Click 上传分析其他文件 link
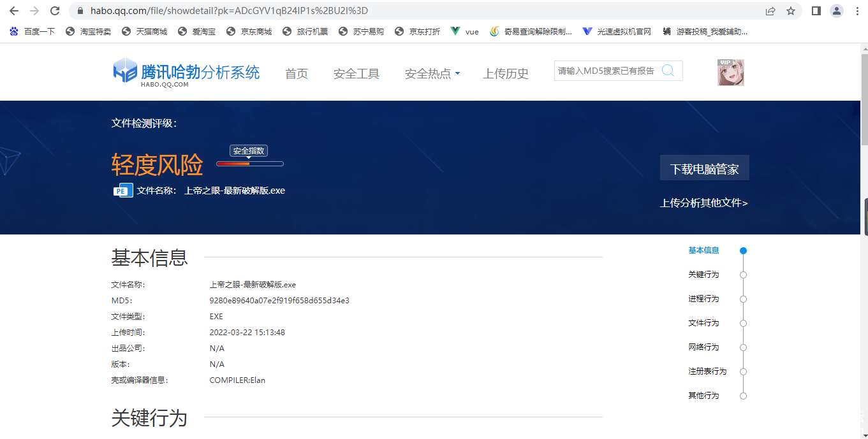868x439 pixels. pos(703,203)
